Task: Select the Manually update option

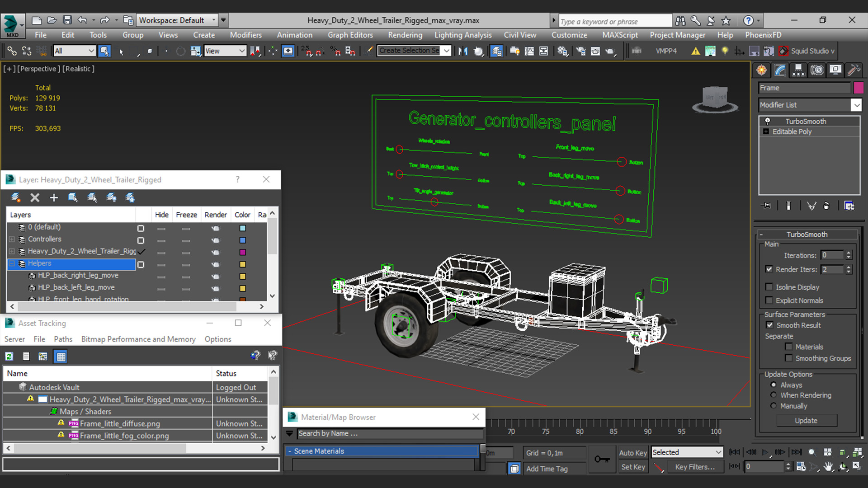Action: coord(774,406)
